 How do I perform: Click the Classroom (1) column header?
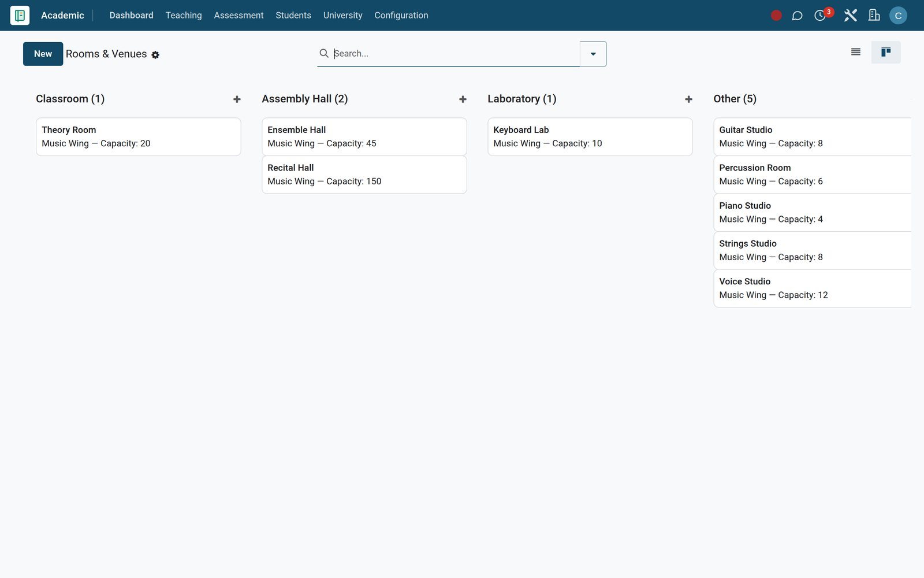[70, 99]
